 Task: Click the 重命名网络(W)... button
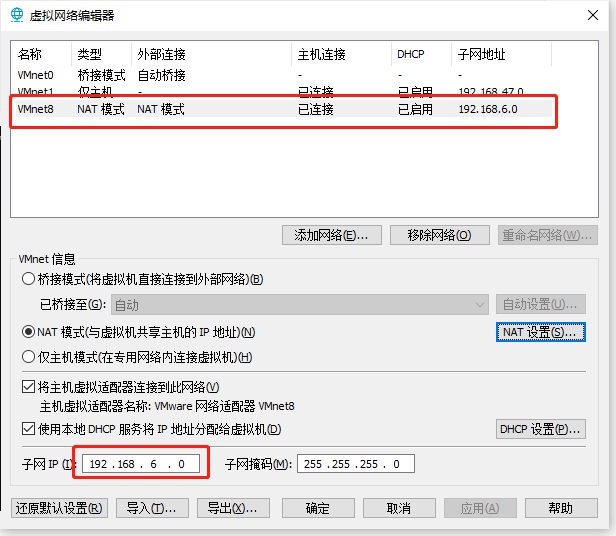tap(548, 235)
